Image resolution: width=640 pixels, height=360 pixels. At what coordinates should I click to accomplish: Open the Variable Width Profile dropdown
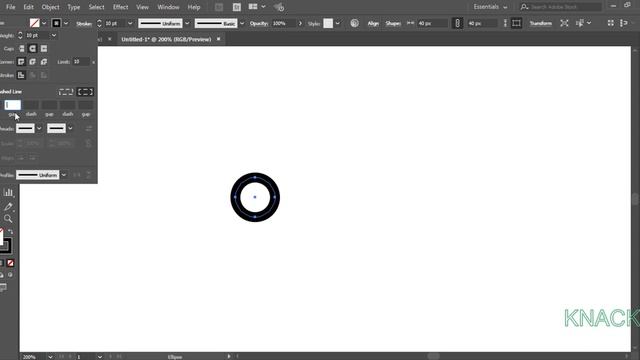[187, 23]
